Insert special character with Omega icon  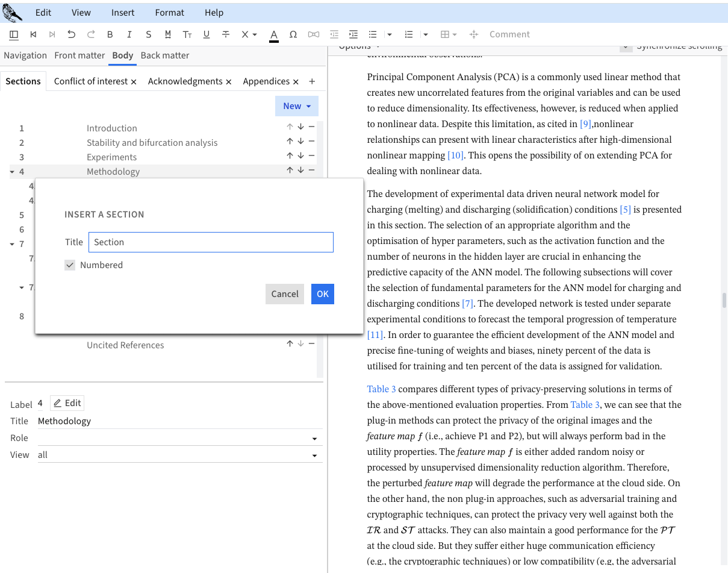tap(293, 34)
